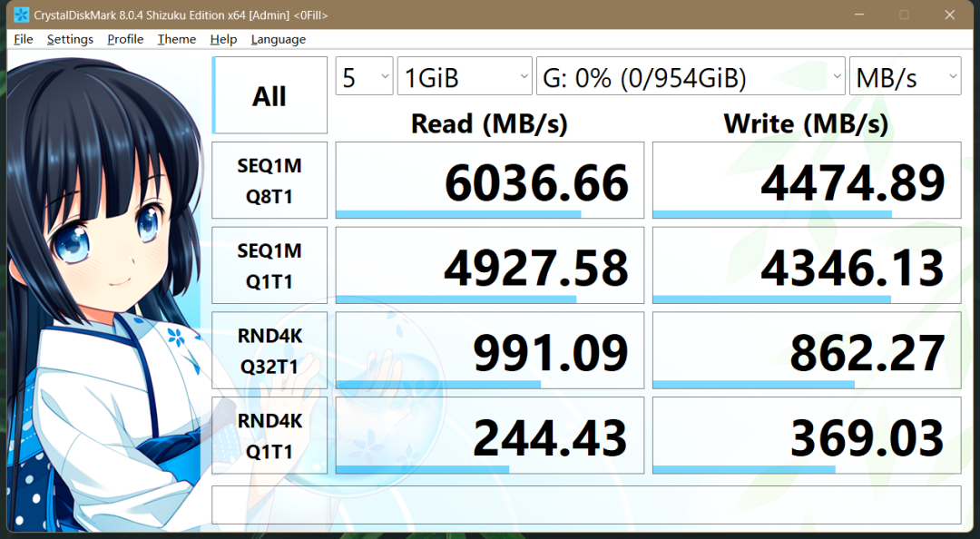The height and width of the screenshot is (539, 980).
Task: Minimize the CrystalDiskMark window
Action: tap(860, 15)
